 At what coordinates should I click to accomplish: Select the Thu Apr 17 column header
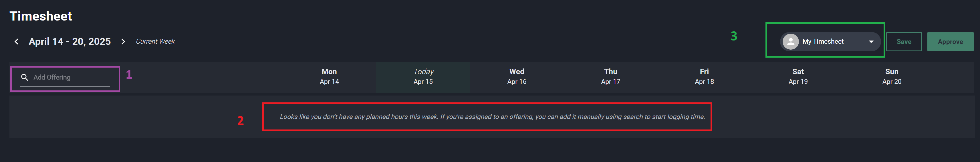610,77
